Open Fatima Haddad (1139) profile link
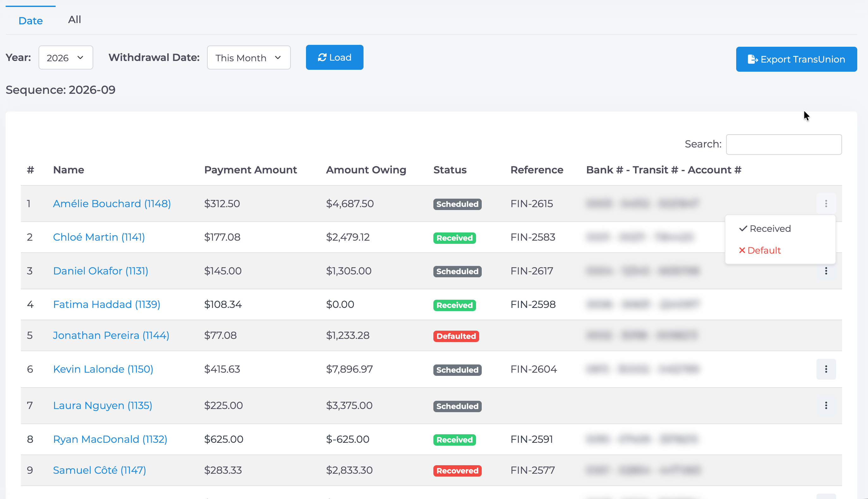 coord(107,304)
